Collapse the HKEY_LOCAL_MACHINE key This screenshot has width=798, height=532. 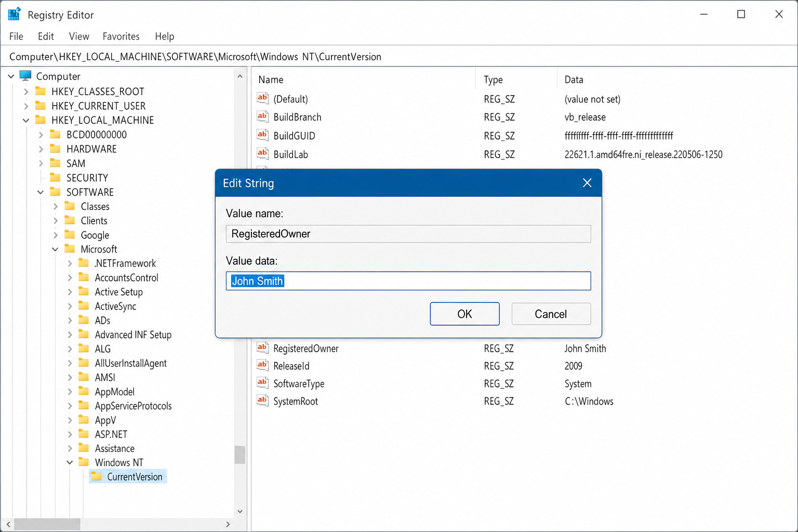click(x=26, y=120)
